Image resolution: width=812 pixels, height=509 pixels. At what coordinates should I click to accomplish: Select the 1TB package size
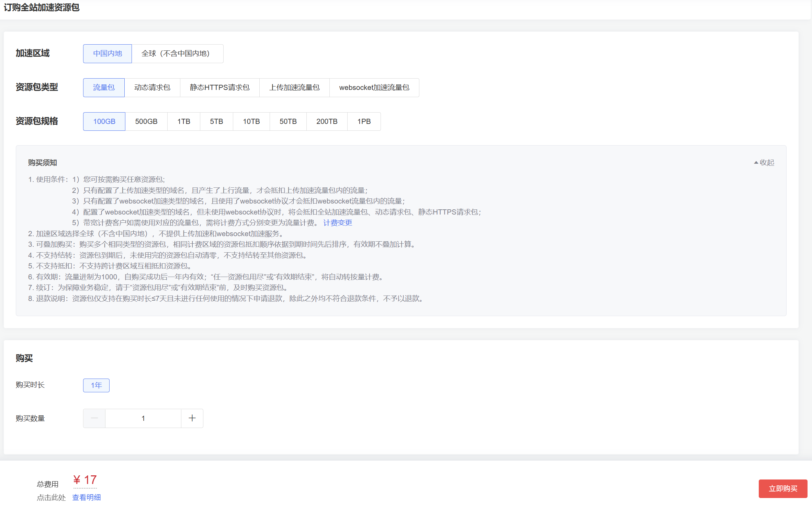tap(183, 121)
